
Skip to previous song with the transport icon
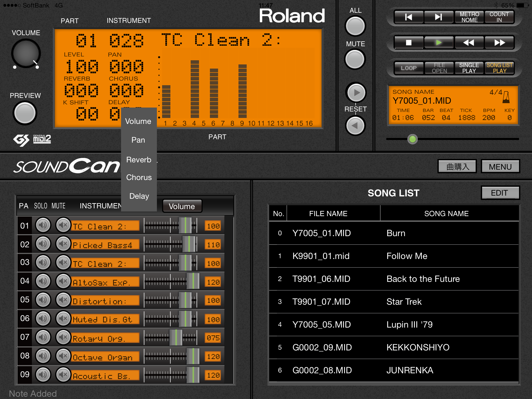(408, 17)
